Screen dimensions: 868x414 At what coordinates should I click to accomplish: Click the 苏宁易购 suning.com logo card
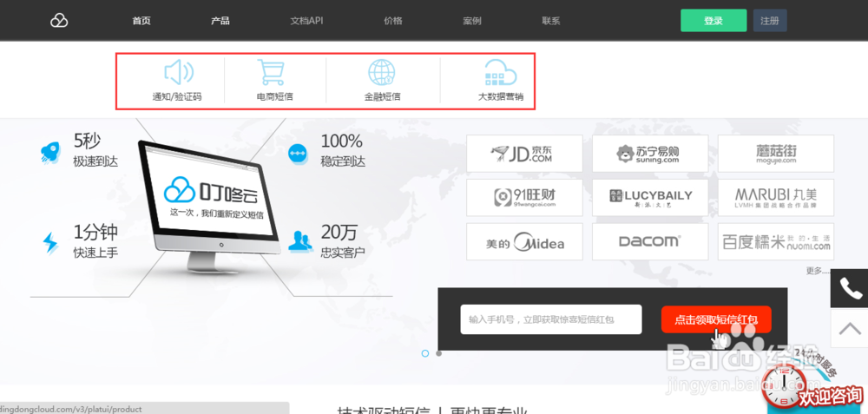point(650,154)
